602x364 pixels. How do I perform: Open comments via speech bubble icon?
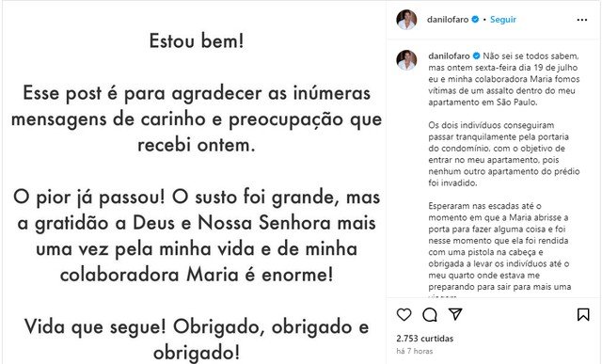point(430,315)
